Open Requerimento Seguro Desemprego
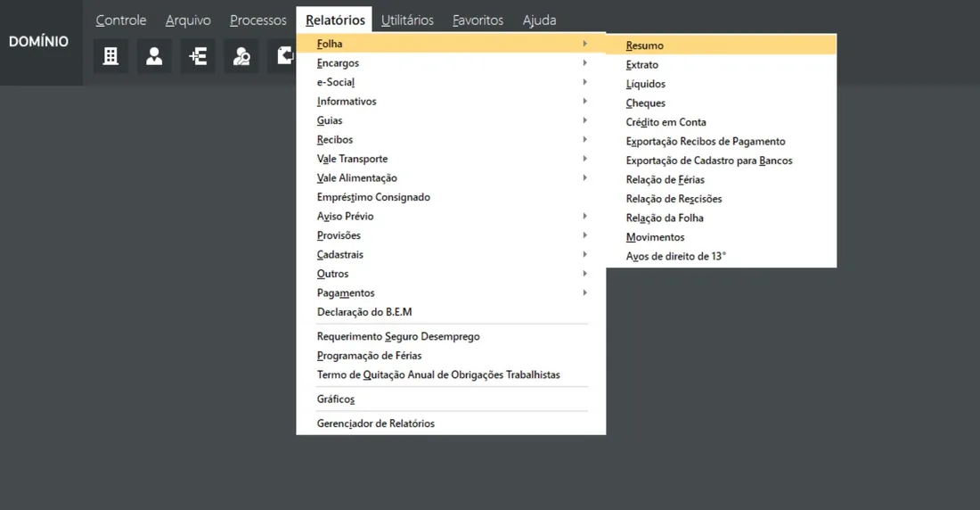This screenshot has height=510, width=980. point(452,337)
